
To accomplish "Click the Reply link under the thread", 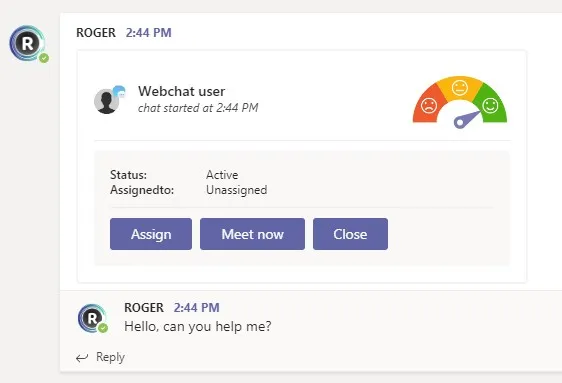I will (x=110, y=357).
